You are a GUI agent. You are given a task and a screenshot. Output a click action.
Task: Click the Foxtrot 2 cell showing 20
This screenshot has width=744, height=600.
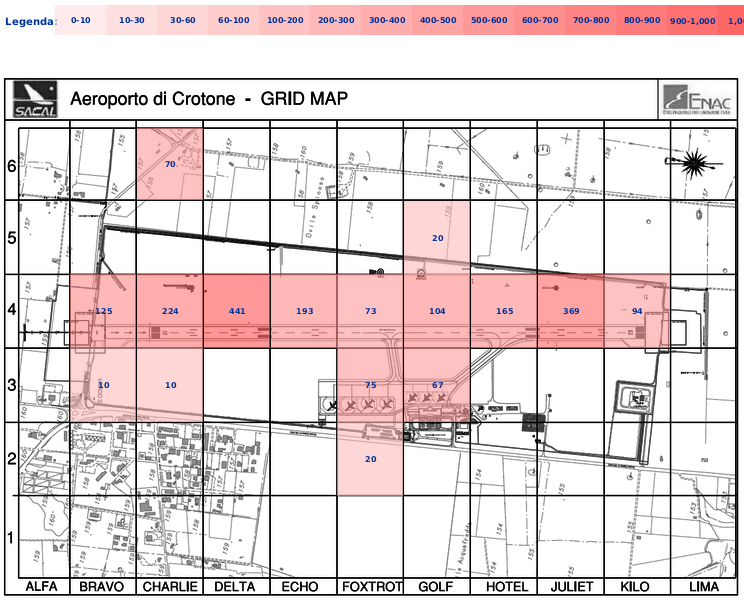tap(371, 459)
